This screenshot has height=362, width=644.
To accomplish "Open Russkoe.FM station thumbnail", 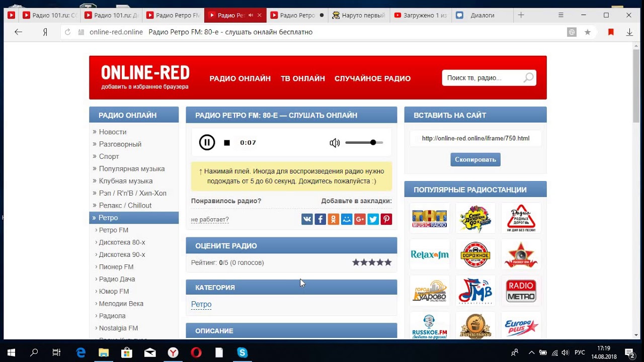I will (430, 325).
